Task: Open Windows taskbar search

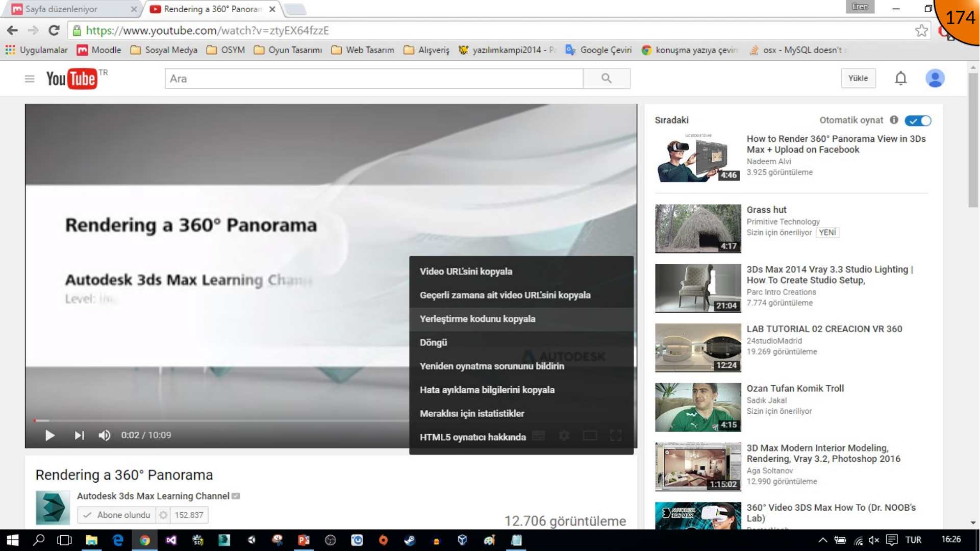Action: (39, 540)
